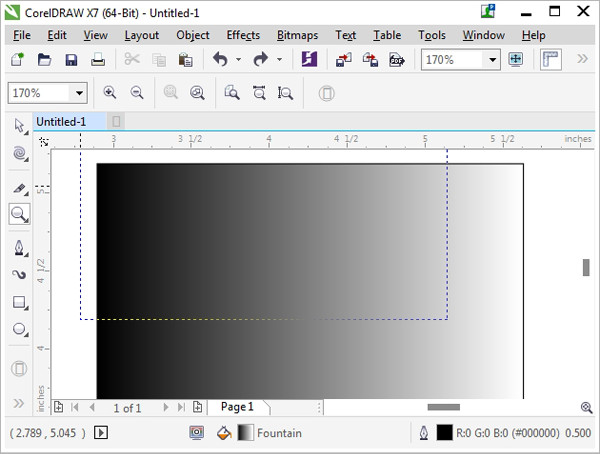
Task: Click the Full-screen preview icon
Action: (515, 59)
